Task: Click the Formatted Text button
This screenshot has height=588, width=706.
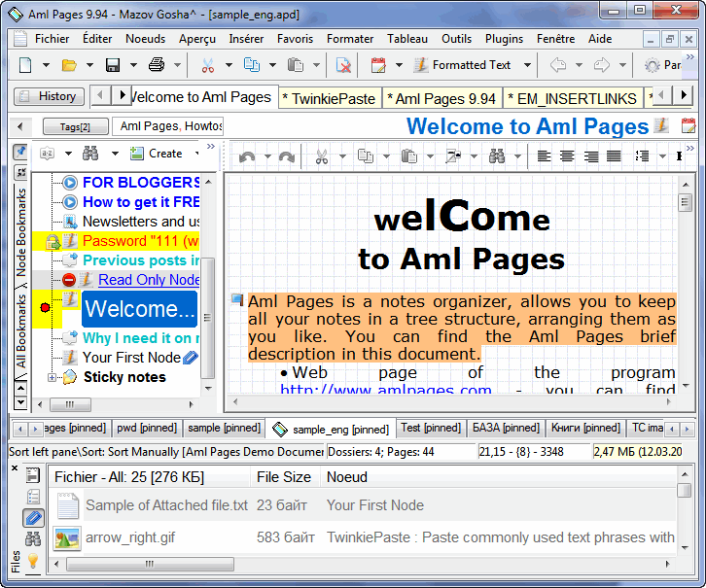Action: pos(463,65)
